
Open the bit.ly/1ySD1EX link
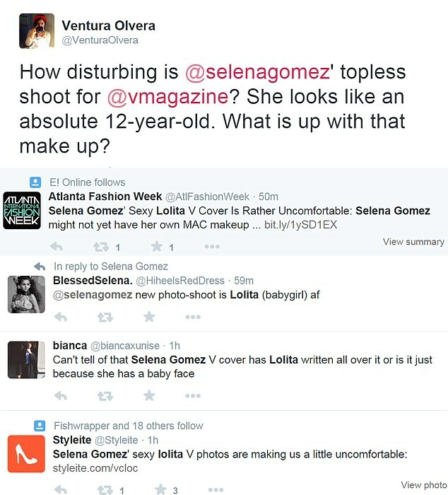(x=300, y=225)
